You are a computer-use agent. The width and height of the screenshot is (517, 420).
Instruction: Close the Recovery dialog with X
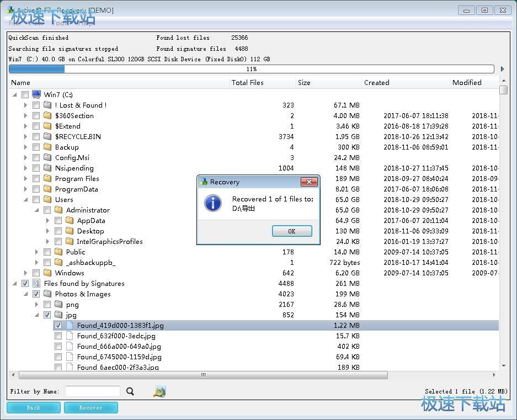(x=310, y=182)
